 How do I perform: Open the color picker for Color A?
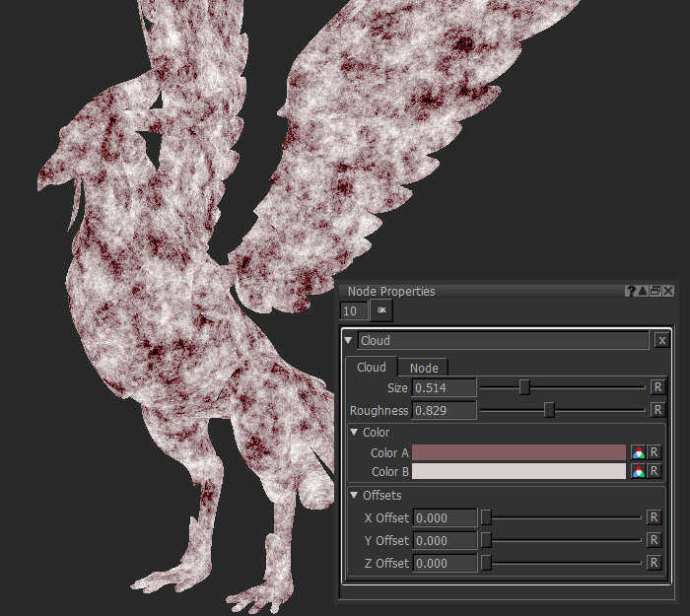(638, 452)
